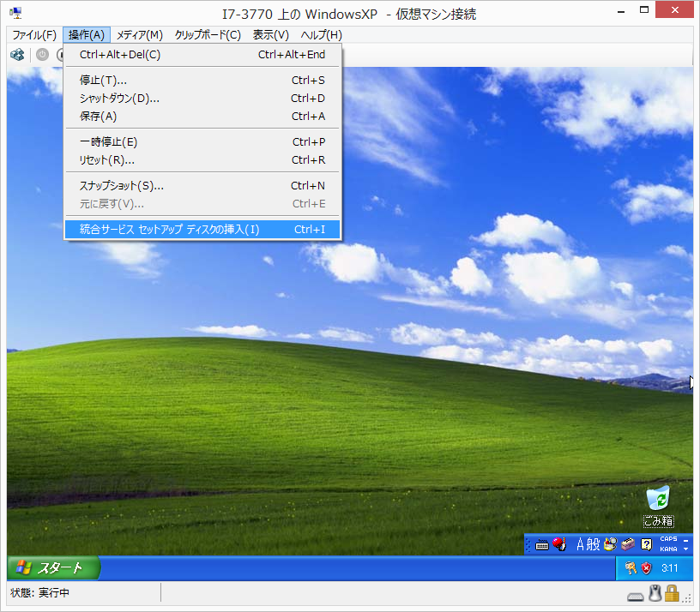Click the red ball IME style icon
The height and width of the screenshot is (612, 700).
(x=559, y=544)
